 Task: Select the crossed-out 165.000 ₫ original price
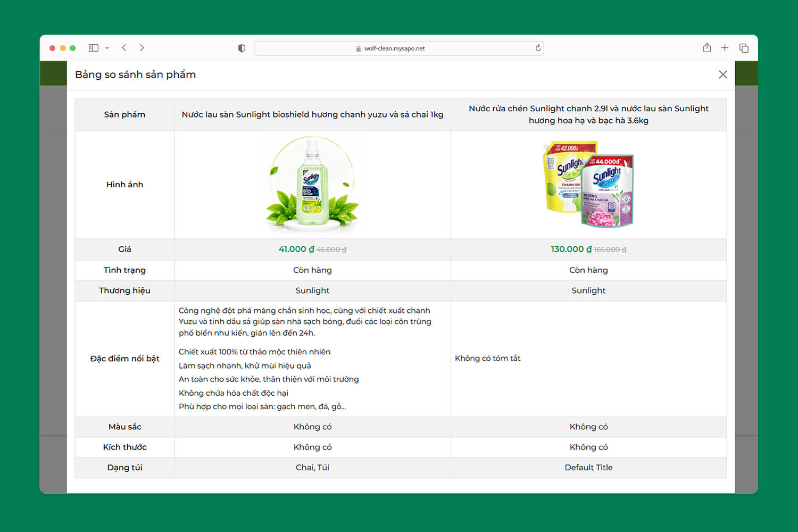[x=610, y=250]
